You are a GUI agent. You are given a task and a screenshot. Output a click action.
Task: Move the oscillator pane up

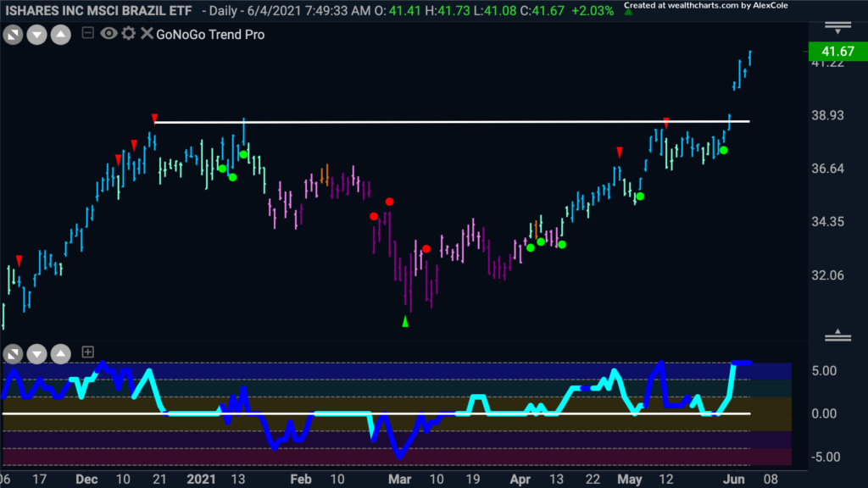coord(61,353)
